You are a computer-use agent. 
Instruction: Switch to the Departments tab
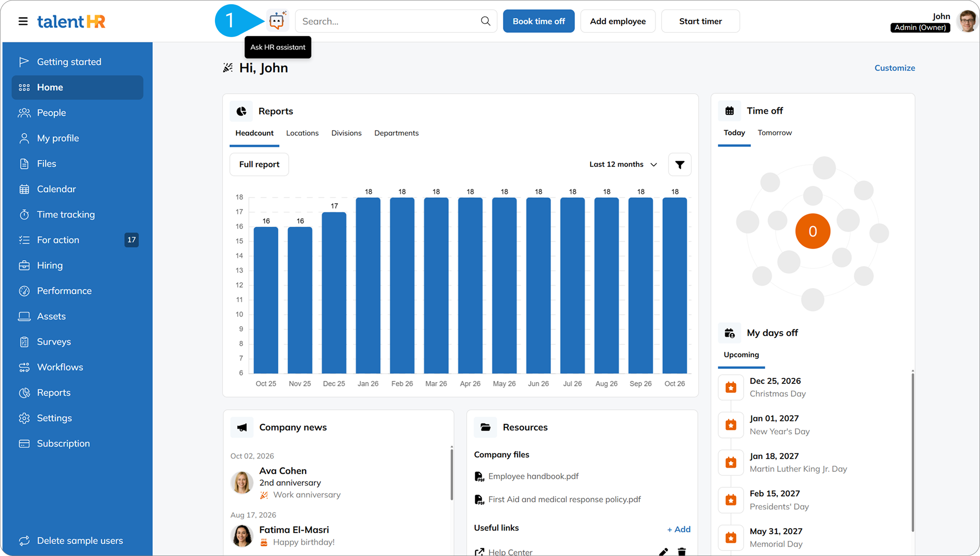coord(396,133)
